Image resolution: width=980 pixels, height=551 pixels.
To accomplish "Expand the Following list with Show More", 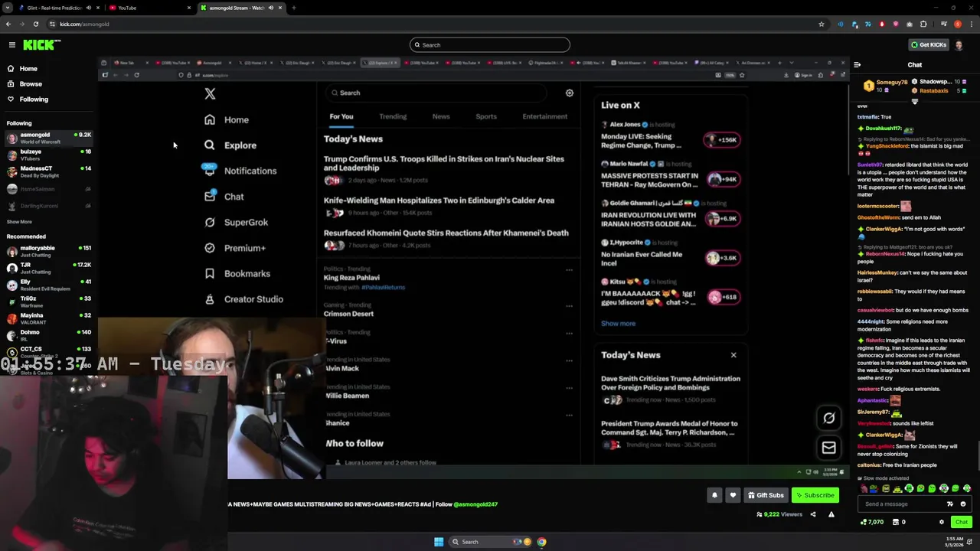I will point(19,222).
